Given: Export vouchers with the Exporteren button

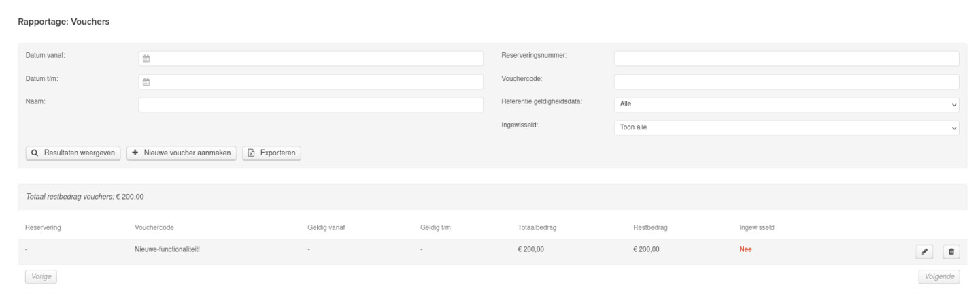Looking at the screenshot, I should point(272,153).
